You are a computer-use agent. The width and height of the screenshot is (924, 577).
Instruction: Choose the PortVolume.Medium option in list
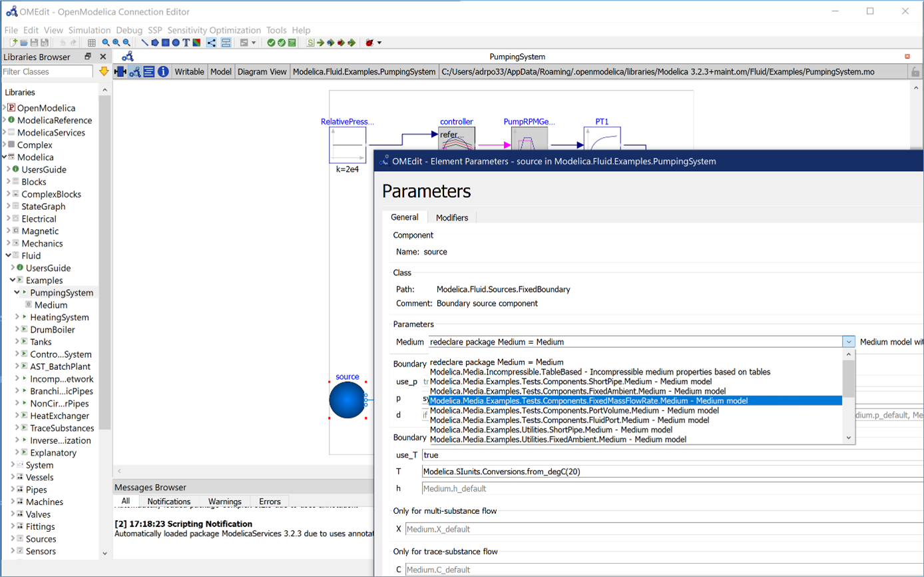[x=574, y=410]
